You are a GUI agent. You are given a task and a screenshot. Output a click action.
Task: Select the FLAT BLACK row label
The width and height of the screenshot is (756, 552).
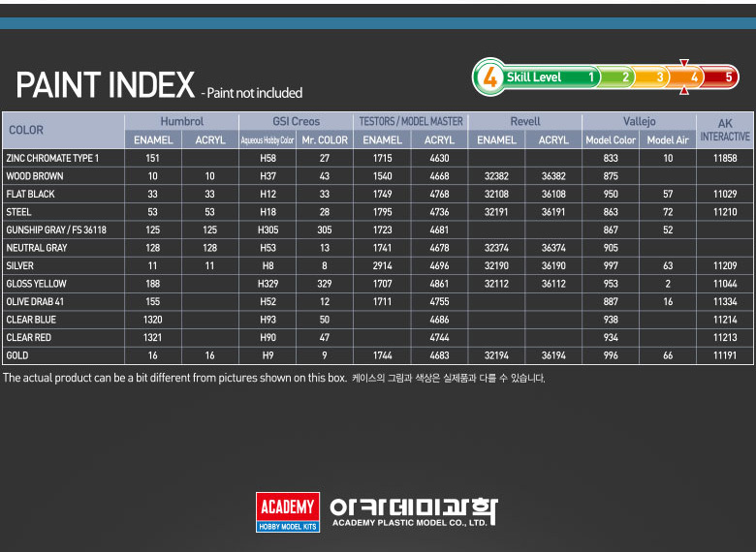click(x=30, y=194)
